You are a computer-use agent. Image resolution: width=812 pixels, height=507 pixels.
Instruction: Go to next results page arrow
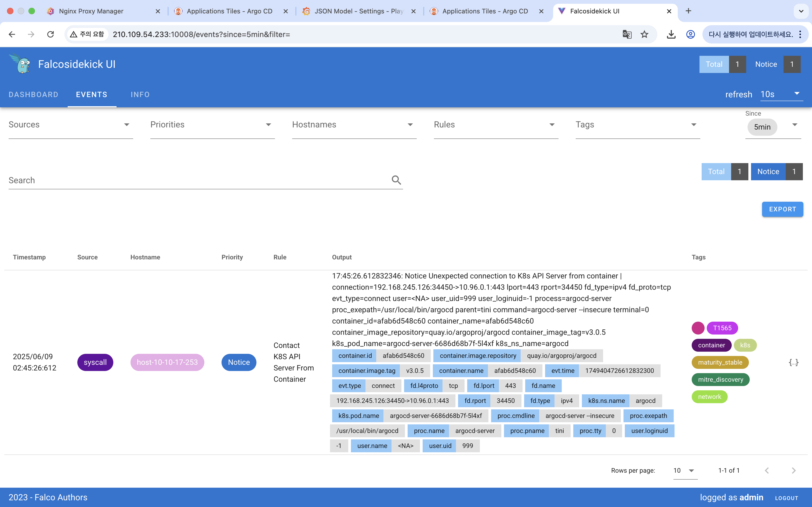(793, 470)
